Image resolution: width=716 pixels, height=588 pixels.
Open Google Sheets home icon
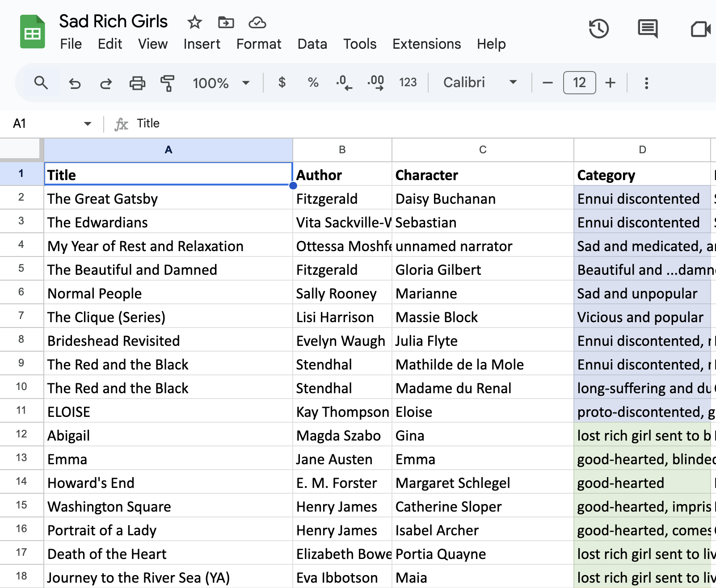click(x=32, y=32)
